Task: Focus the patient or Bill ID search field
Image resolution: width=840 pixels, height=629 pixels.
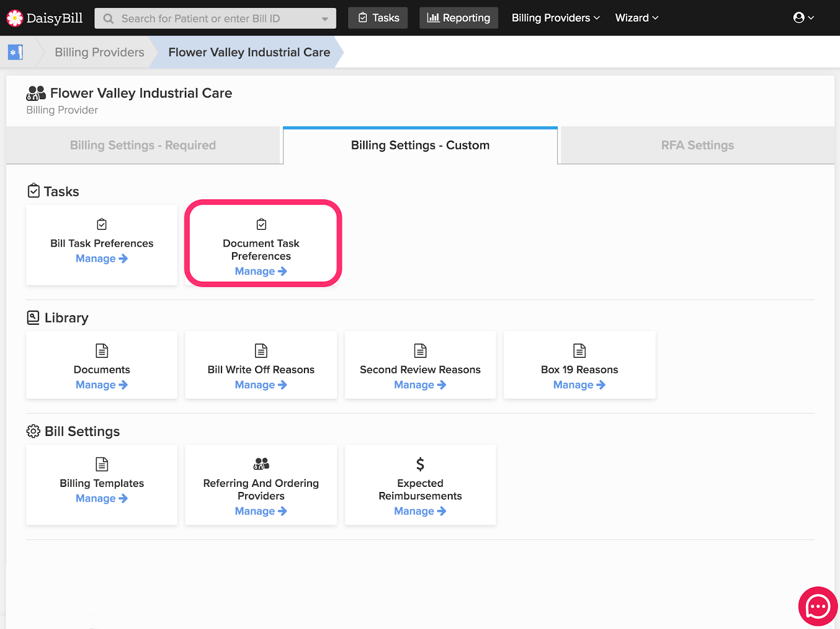Action: [x=215, y=18]
